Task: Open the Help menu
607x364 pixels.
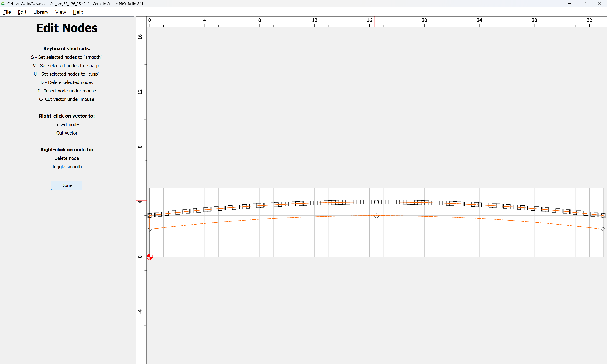Action: 78,12
